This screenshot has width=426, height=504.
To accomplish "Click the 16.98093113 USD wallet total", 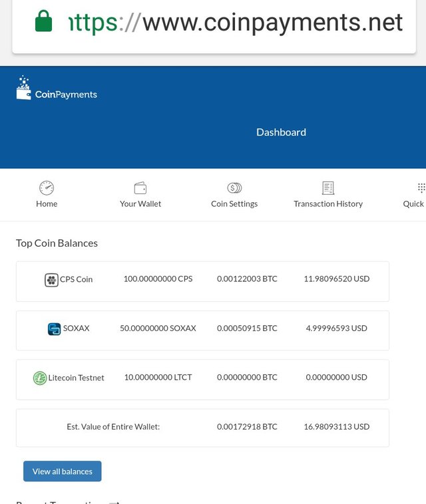I will click(x=337, y=426).
